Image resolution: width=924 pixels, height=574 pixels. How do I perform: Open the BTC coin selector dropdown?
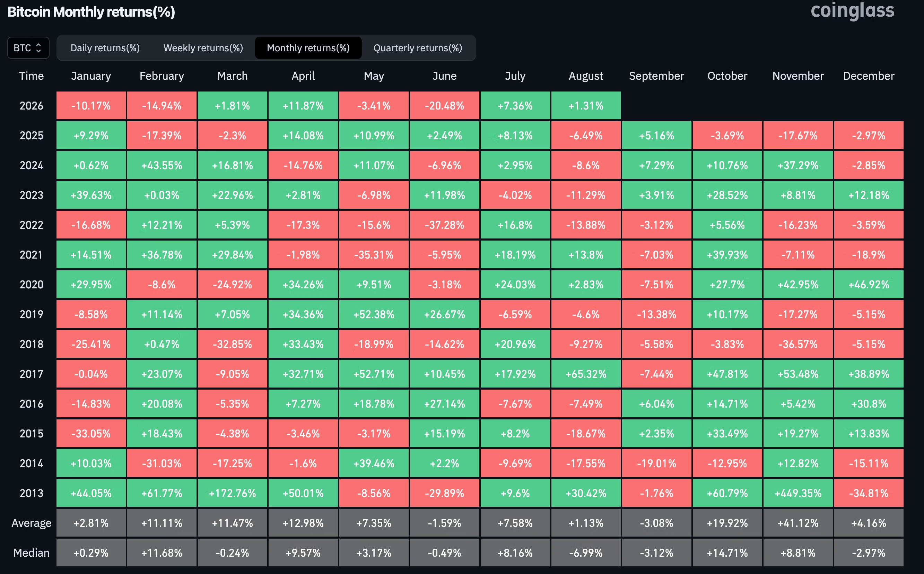28,48
